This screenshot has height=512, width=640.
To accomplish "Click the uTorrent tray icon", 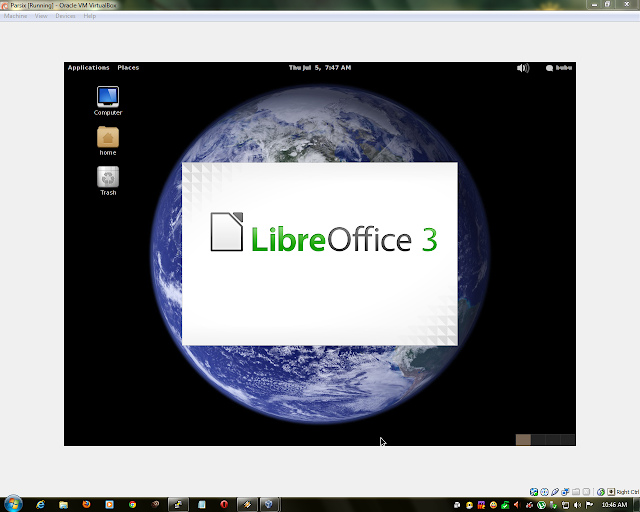I will [x=542, y=505].
